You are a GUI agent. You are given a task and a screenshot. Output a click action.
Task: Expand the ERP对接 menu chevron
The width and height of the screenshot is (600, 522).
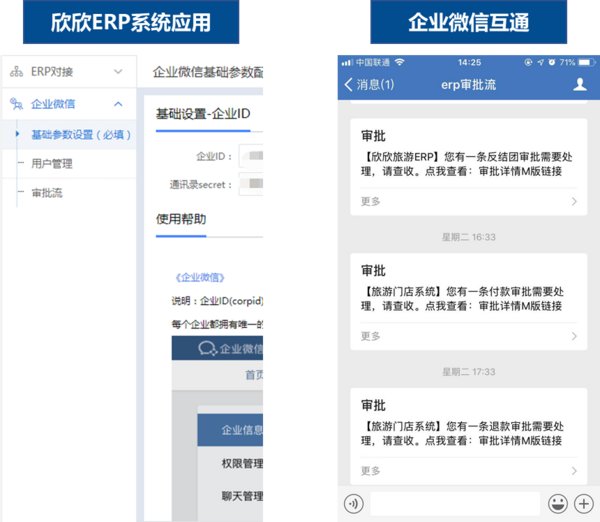point(118,72)
